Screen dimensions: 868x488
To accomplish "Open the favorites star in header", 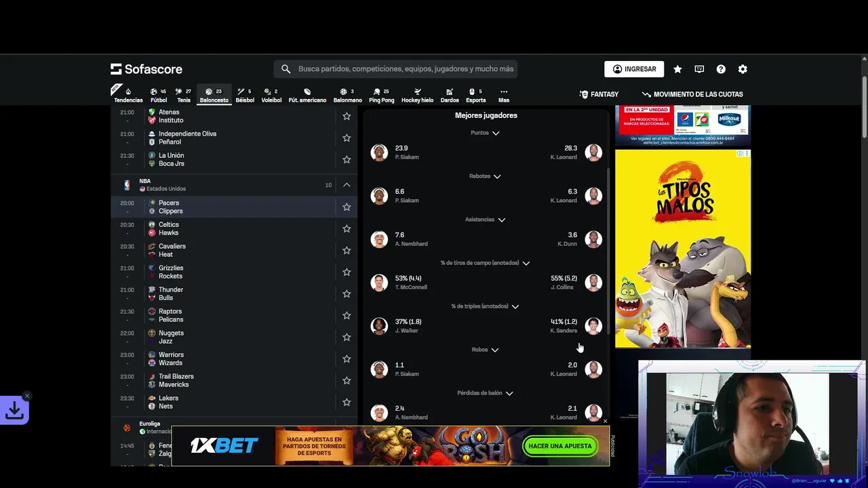I will (x=677, y=69).
